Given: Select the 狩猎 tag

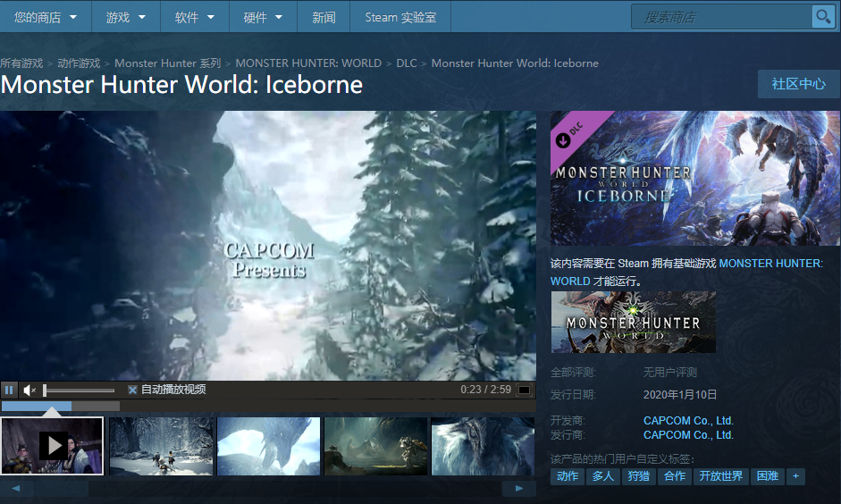Looking at the screenshot, I should coord(639,476).
